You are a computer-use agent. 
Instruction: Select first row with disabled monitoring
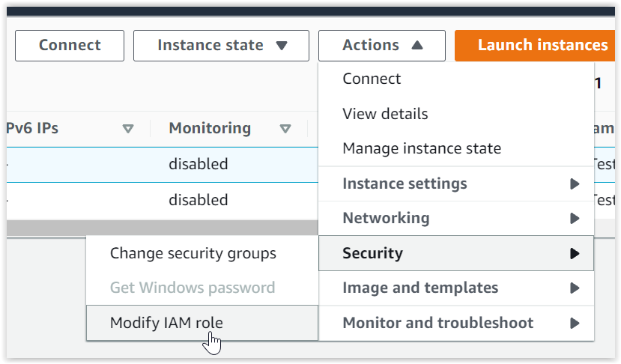click(x=199, y=164)
